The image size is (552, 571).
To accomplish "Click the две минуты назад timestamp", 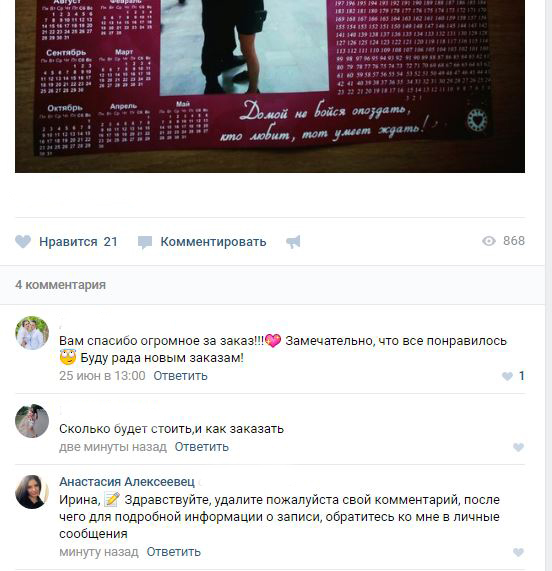I will point(113,446).
